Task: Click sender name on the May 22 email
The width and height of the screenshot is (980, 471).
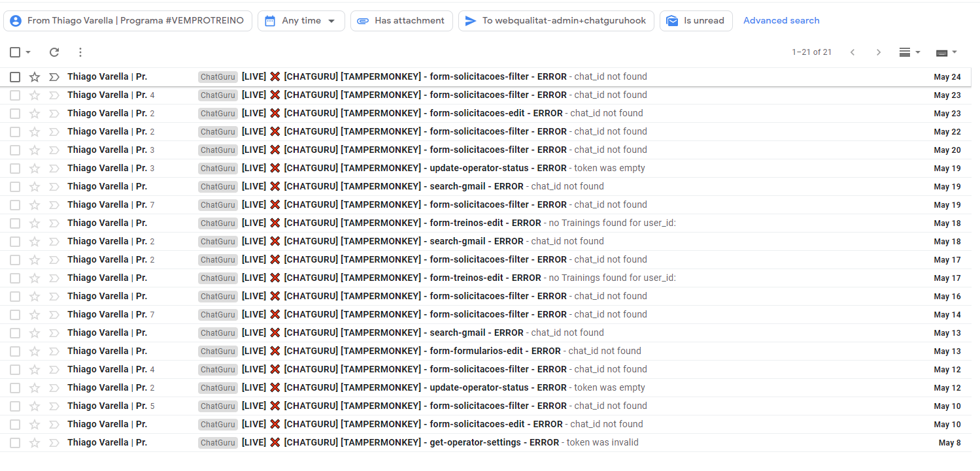Action: pyautogui.click(x=107, y=132)
